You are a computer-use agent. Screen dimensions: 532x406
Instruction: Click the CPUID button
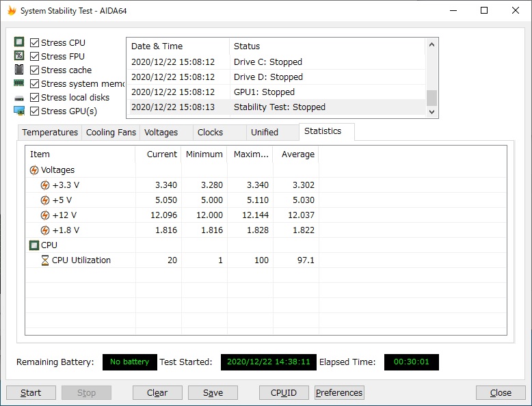[284, 393]
